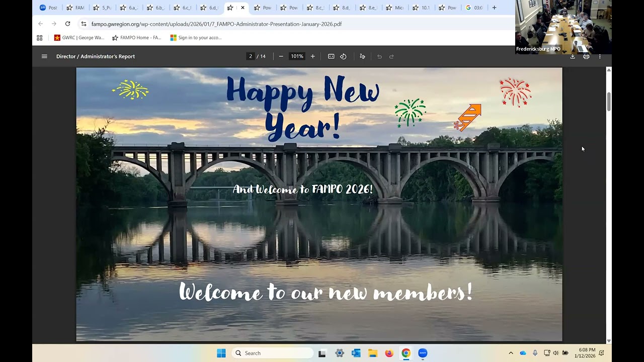Open a new browser tab
Image resolution: width=644 pixels, height=362 pixels.
[494, 8]
